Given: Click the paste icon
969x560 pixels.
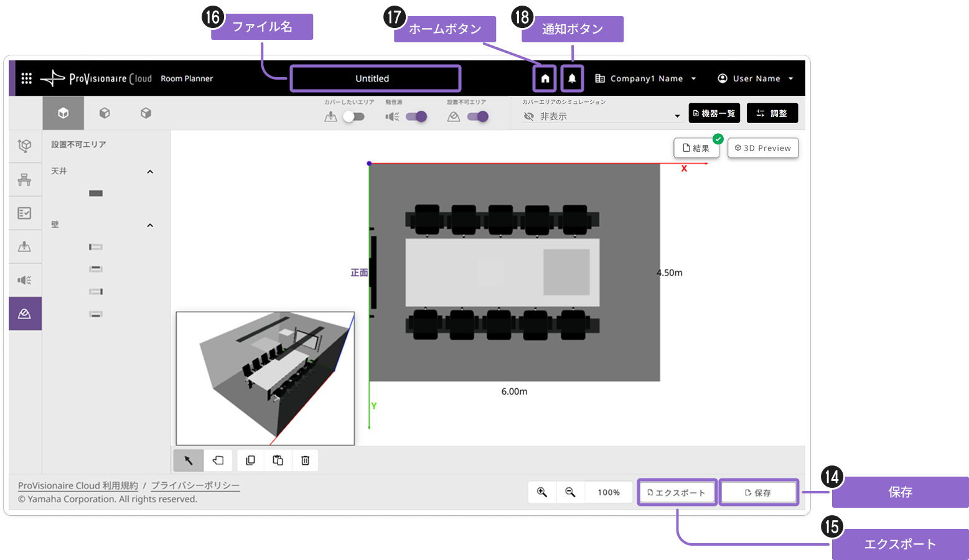Looking at the screenshot, I should (278, 460).
